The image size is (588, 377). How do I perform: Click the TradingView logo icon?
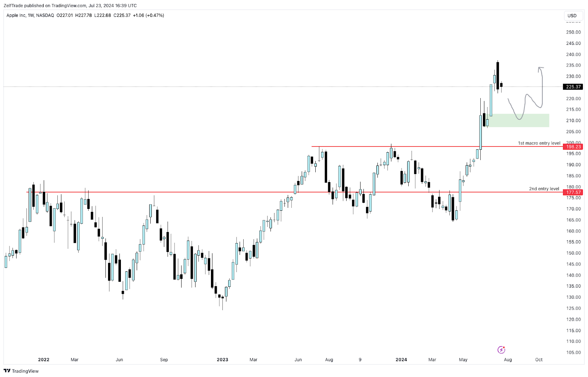click(x=7, y=371)
